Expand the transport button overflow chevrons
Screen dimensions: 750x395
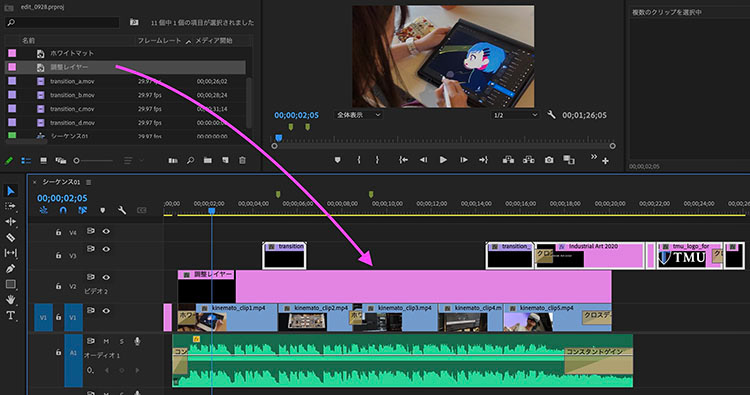(594, 157)
